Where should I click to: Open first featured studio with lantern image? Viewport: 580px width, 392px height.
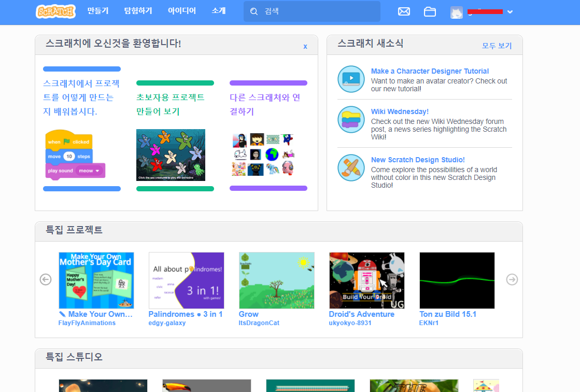pos(103,386)
